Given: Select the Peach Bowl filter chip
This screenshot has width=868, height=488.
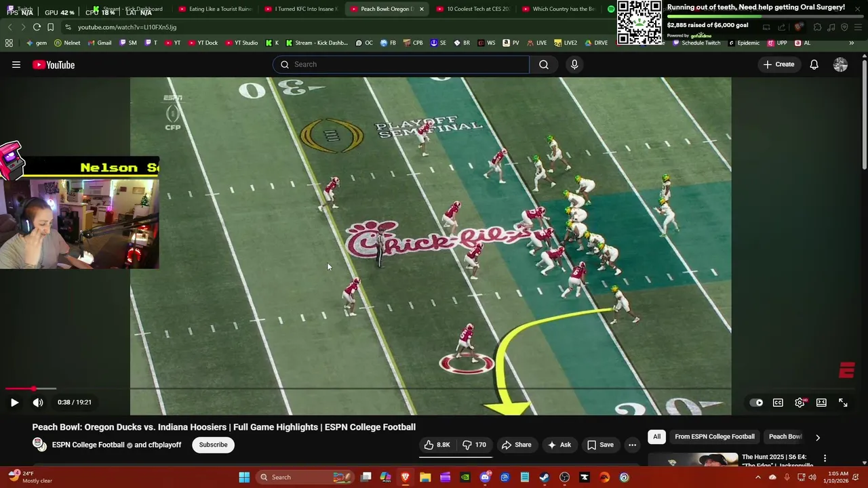Looking at the screenshot, I should point(785,436).
